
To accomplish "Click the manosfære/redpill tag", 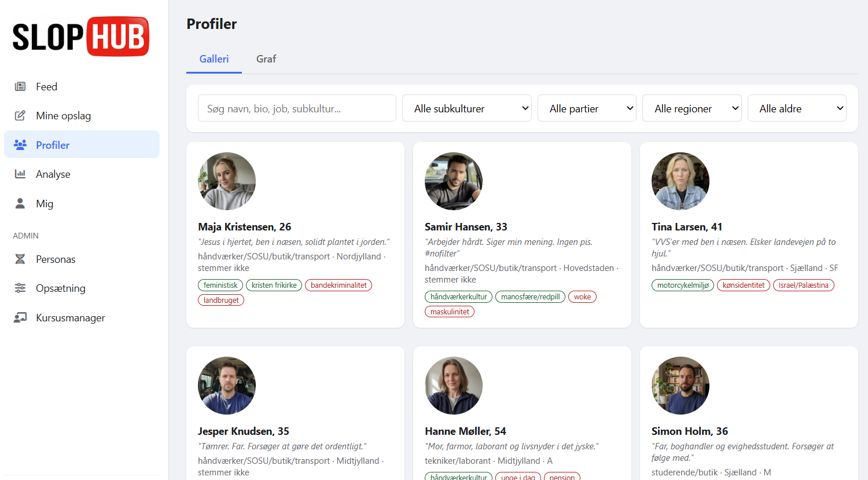I will coord(530,296).
